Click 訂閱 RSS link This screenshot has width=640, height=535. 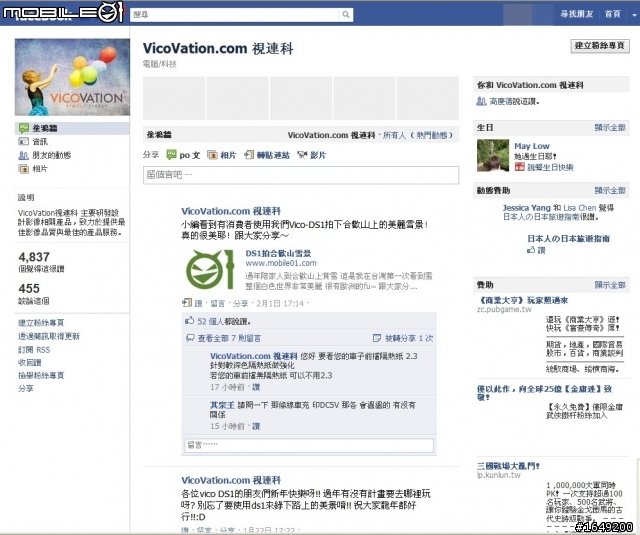[x=34, y=350]
